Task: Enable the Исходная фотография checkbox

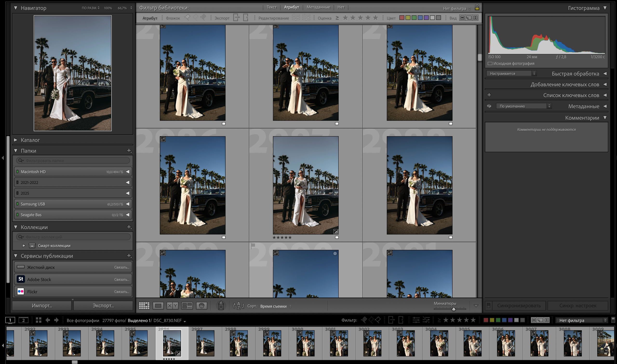Action: (x=490, y=64)
